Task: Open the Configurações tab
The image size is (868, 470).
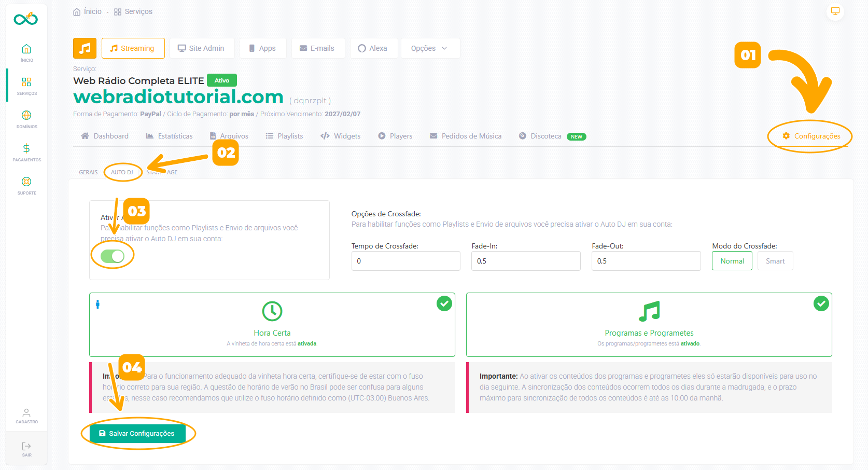Action: [811, 136]
